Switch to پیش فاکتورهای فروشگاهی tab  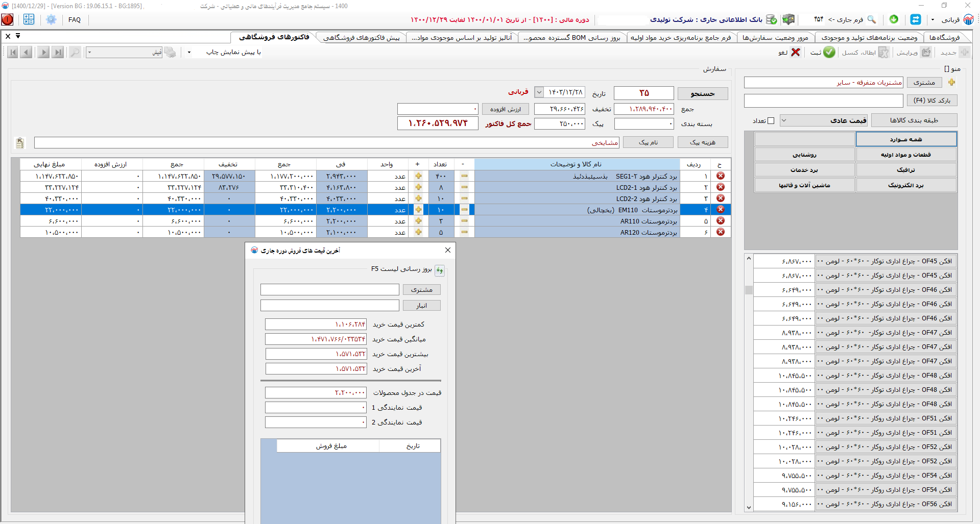point(362,37)
